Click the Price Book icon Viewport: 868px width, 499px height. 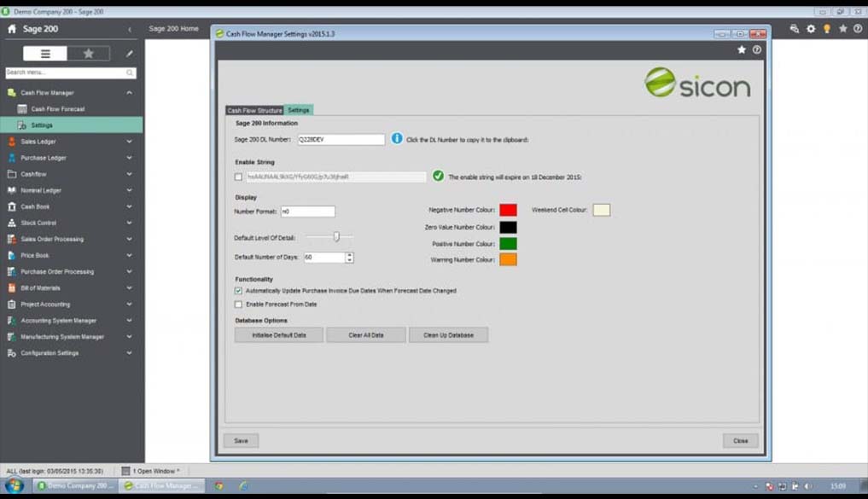12,255
